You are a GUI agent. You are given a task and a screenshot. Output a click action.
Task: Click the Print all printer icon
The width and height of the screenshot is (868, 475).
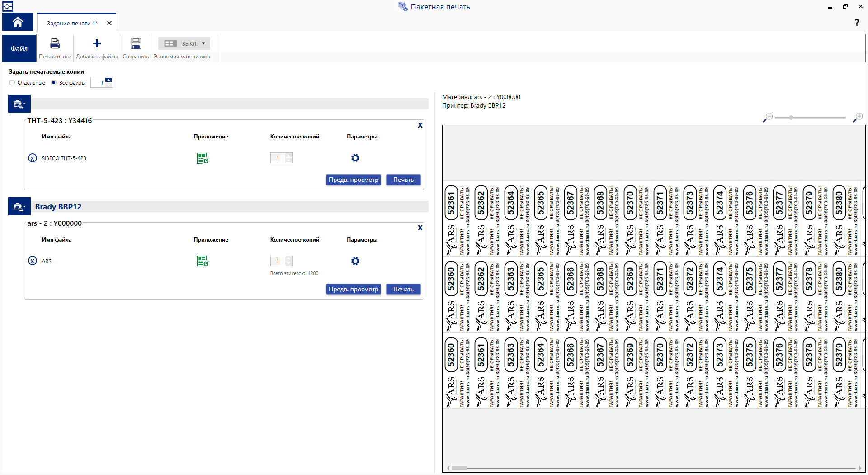click(x=55, y=44)
